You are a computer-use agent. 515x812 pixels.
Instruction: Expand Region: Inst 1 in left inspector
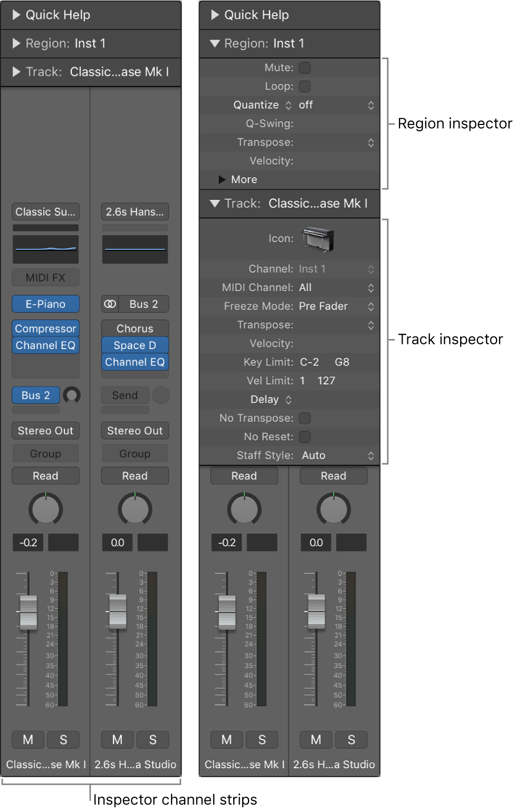tap(16, 43)
